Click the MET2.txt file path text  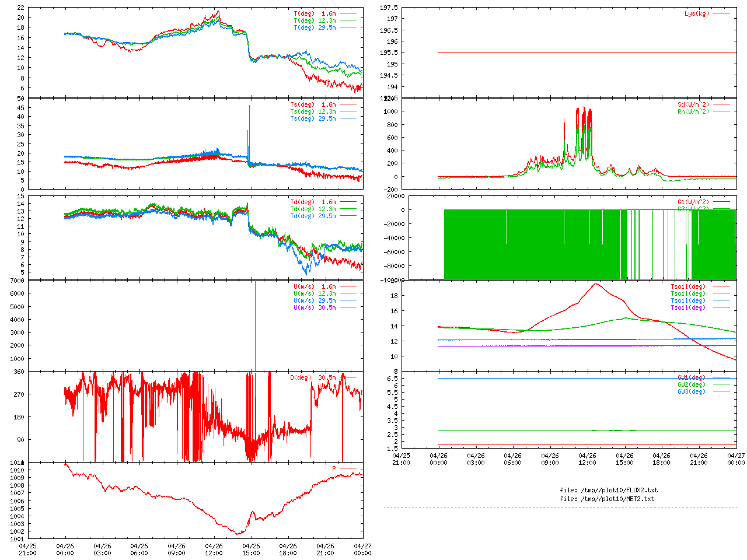607,499
